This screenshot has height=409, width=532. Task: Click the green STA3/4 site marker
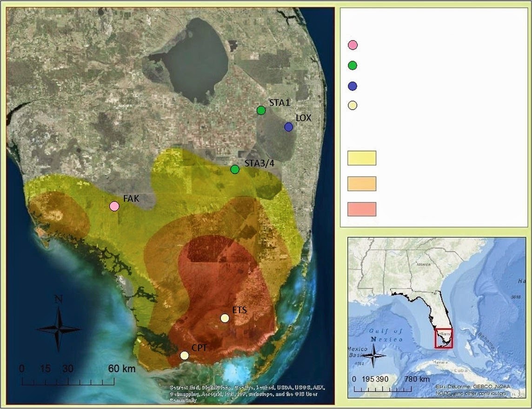point(235,169)
